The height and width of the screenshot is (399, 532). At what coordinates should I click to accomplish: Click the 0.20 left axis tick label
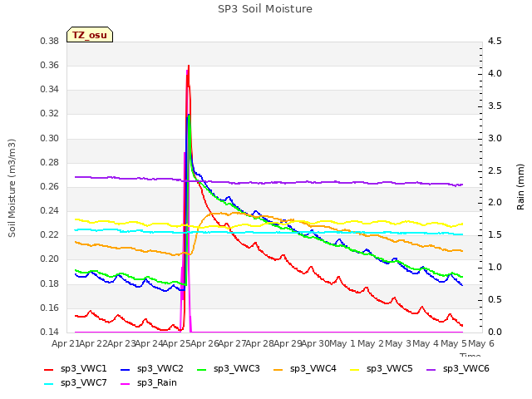click(50, 259)
